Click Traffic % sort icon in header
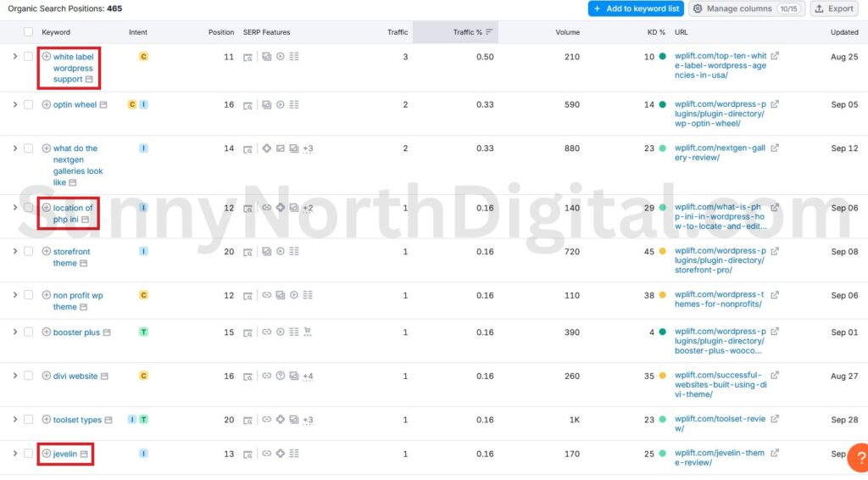 [489, 32]
